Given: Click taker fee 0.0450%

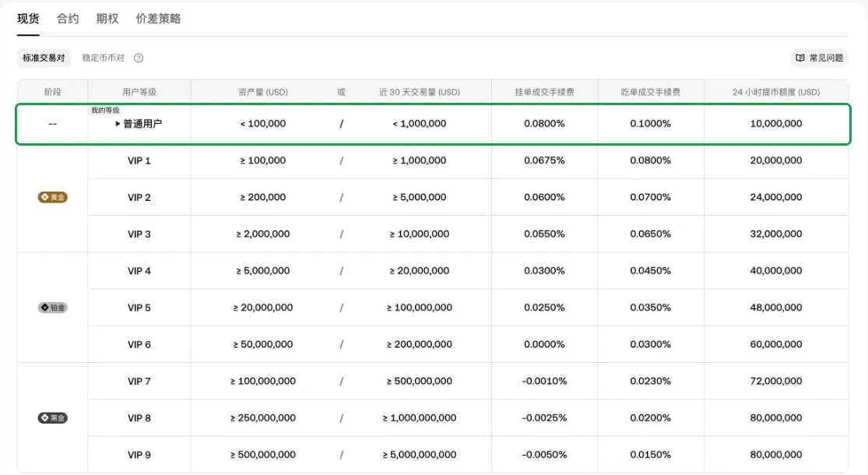Looking at the screenshot, I should pyautogui.click(x=651, y=271).
